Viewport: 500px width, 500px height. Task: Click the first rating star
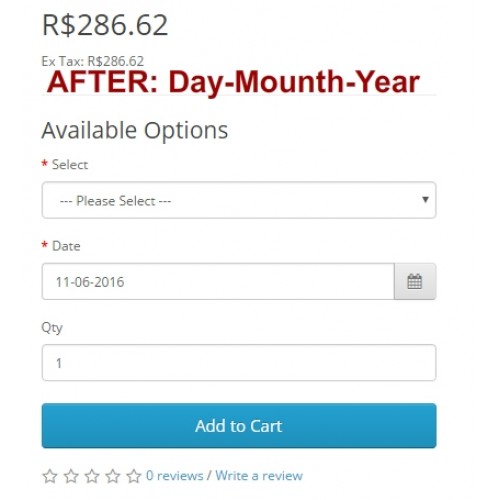(x=50, y=476)
